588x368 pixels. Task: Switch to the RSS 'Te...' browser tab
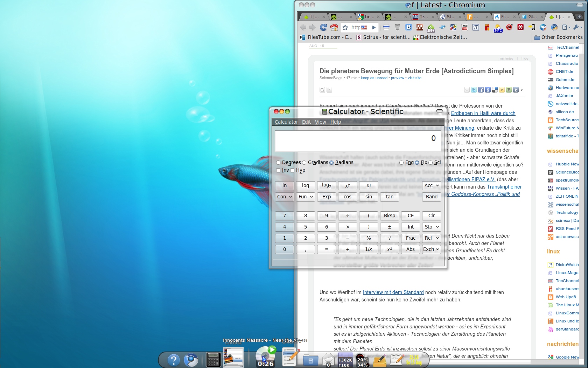pyautogui.click(x=423, y=16)
